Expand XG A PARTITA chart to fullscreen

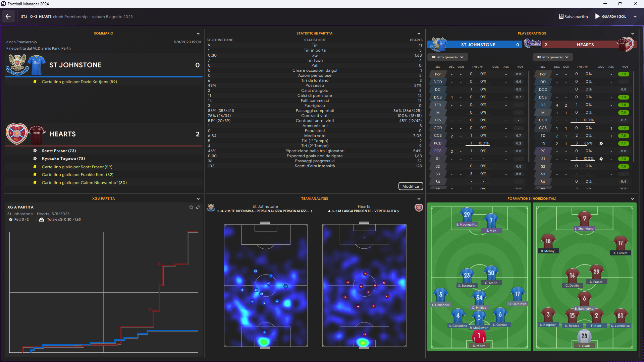coord(198,207)
